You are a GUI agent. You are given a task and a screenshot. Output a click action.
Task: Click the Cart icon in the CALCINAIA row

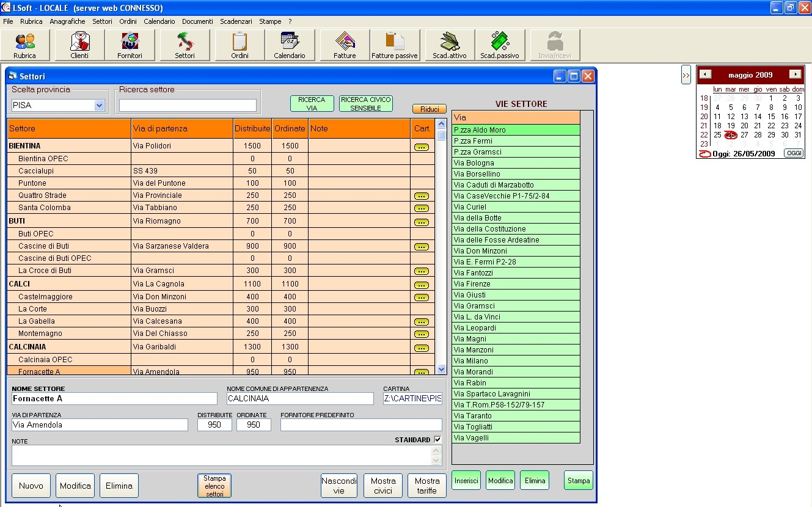point(422,348)
